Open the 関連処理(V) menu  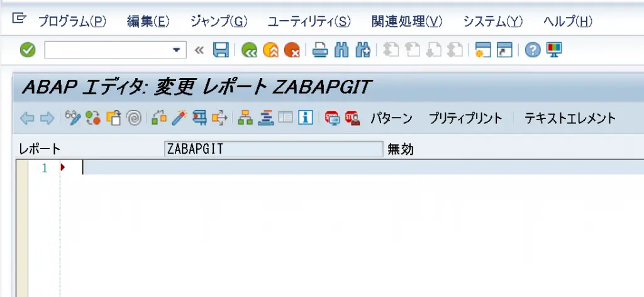407,22
